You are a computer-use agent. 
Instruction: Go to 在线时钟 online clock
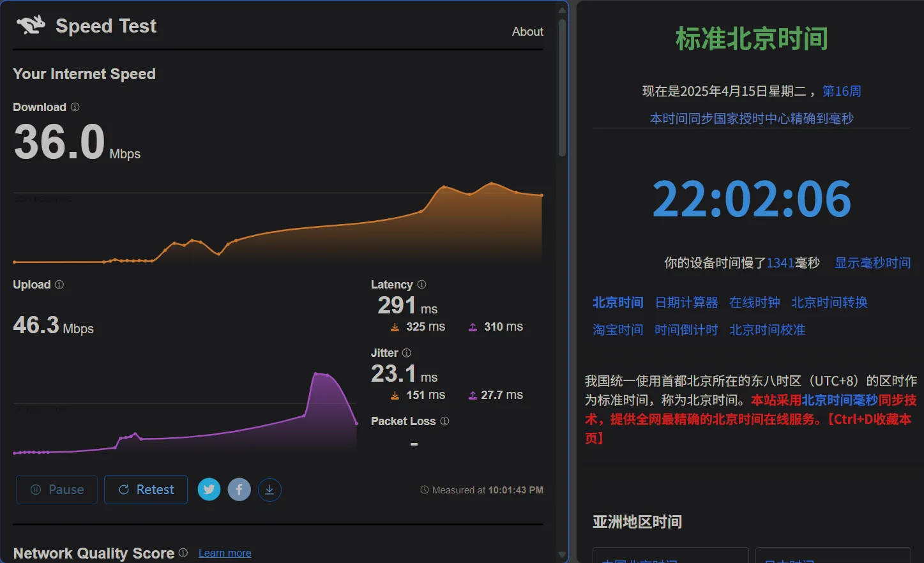(x=754, y=303)
